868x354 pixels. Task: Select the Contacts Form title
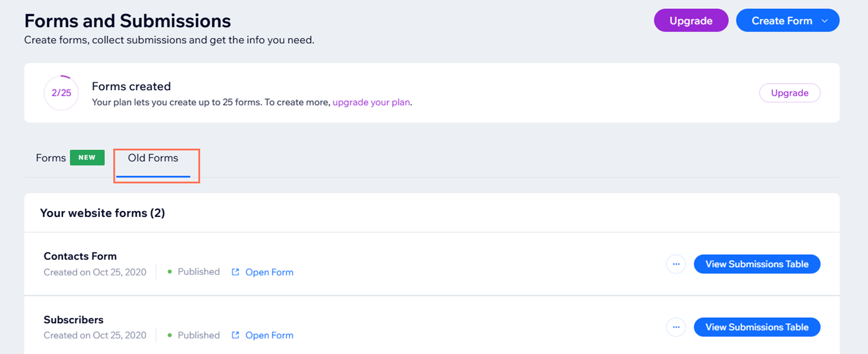(80, 256)
